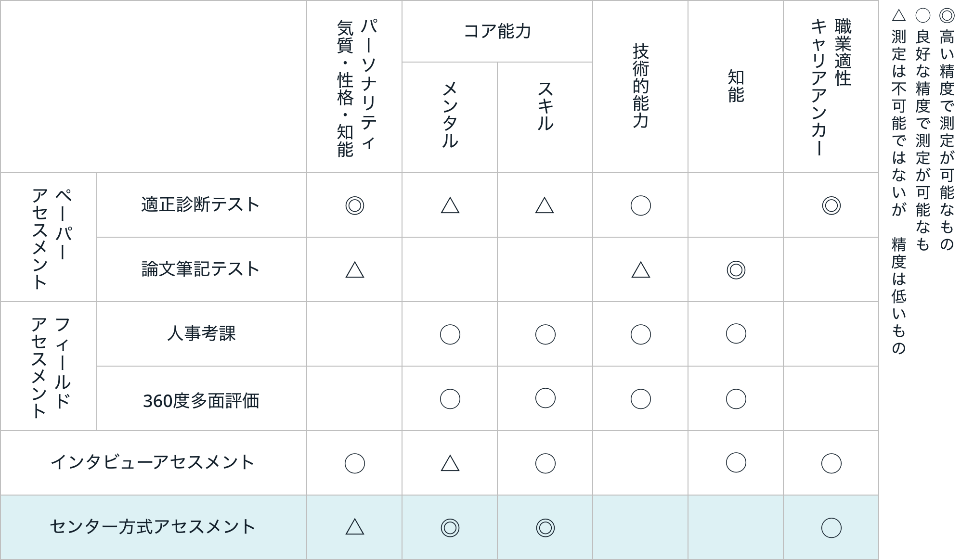Viewport: 961px width, 560px height.
Task: Click the 適正診断テスト row label
Action: 201,205
